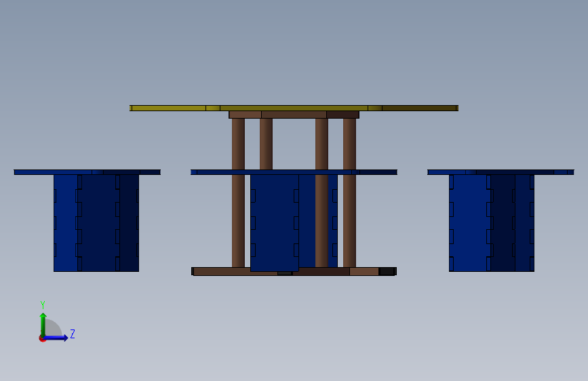The height and width of the screenshot is (381, 588).
Task: Select the left blue stool's body
Action: (96, 223)
